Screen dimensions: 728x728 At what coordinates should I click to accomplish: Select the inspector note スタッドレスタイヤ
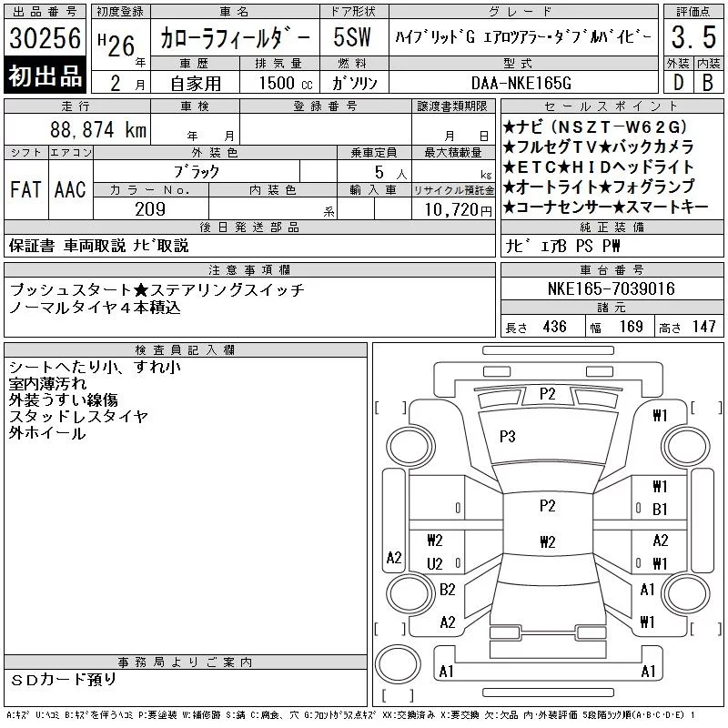point(78,417)
